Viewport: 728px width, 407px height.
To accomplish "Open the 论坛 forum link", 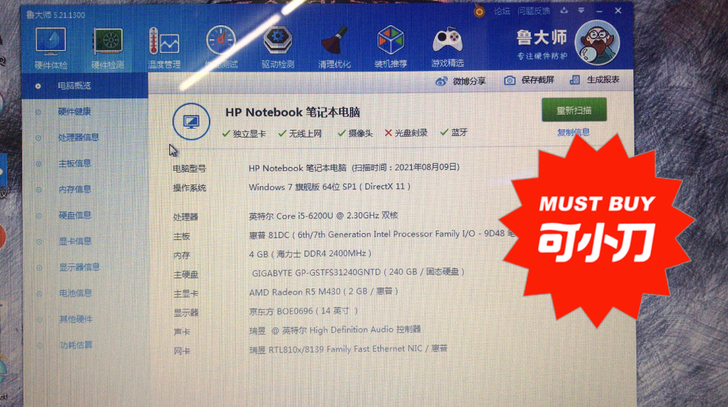I will 501,11.
